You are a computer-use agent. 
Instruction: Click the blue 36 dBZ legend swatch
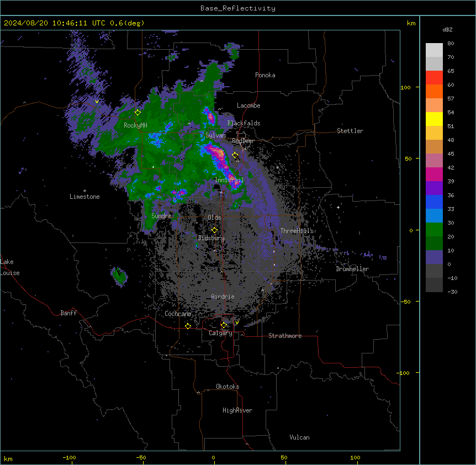pyautogui.click(x=434, y=202)
